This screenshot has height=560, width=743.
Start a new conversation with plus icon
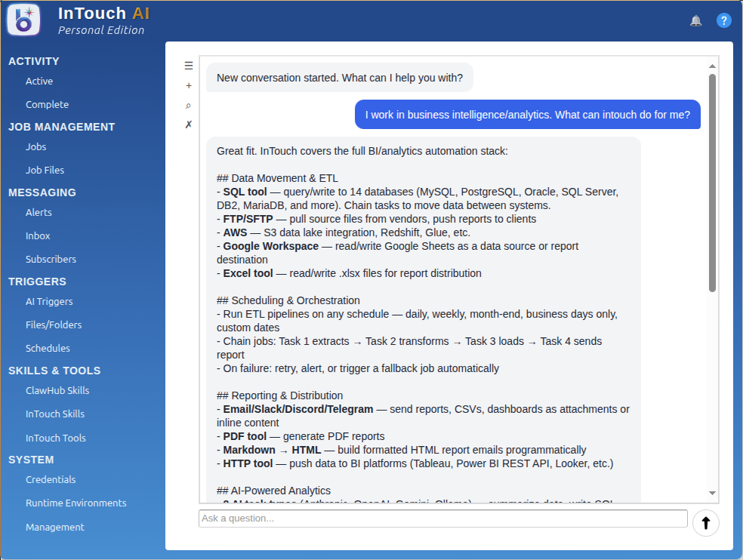pyautogui.click(x=189, y=86)
